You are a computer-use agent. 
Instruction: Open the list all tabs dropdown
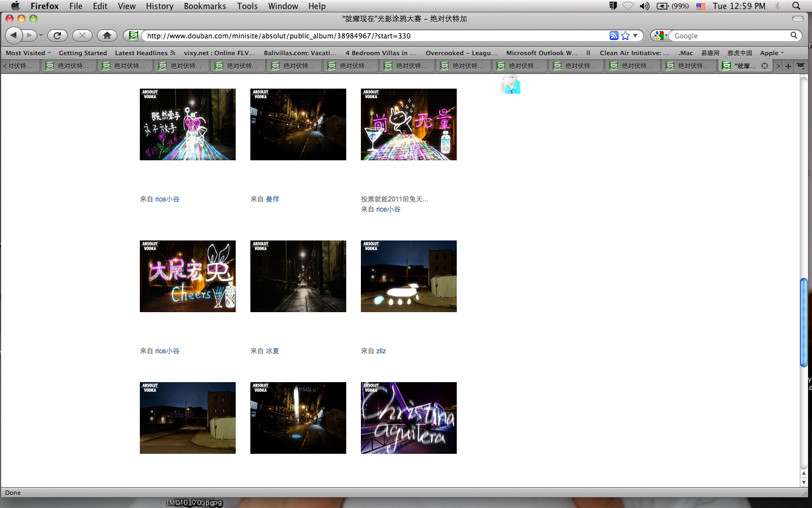[x=801, y=66]
